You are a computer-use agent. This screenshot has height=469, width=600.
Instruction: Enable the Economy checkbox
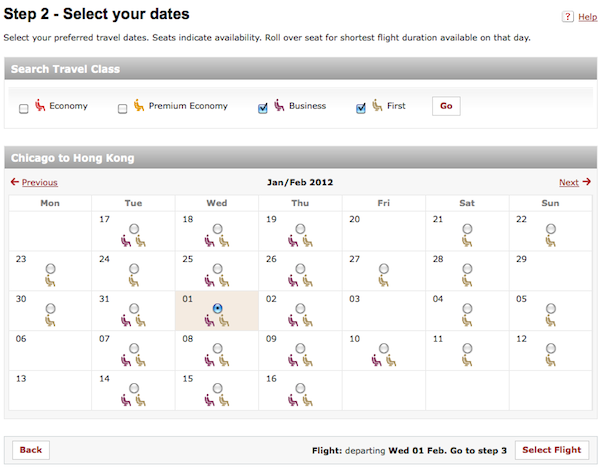coord(23,109)
